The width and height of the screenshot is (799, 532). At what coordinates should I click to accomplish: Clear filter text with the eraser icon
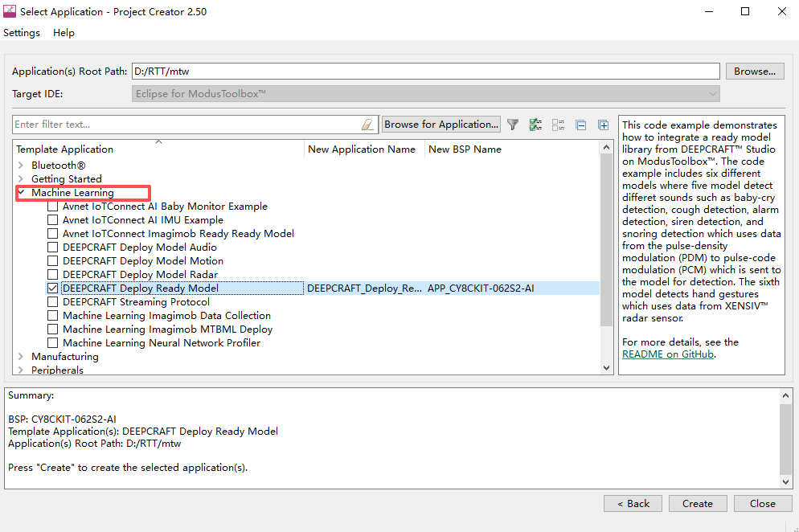(x=367, y=125)
